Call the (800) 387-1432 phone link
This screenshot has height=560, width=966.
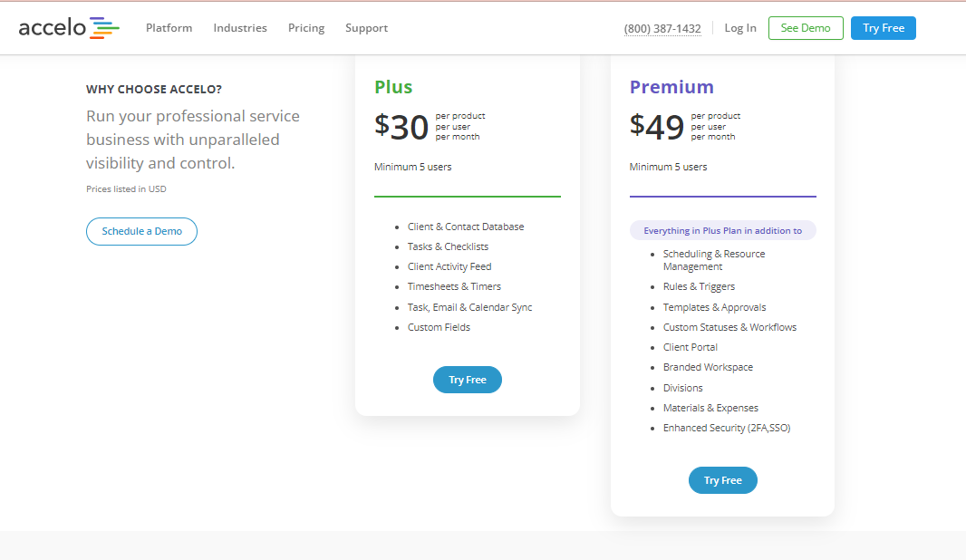coord(662,28)
